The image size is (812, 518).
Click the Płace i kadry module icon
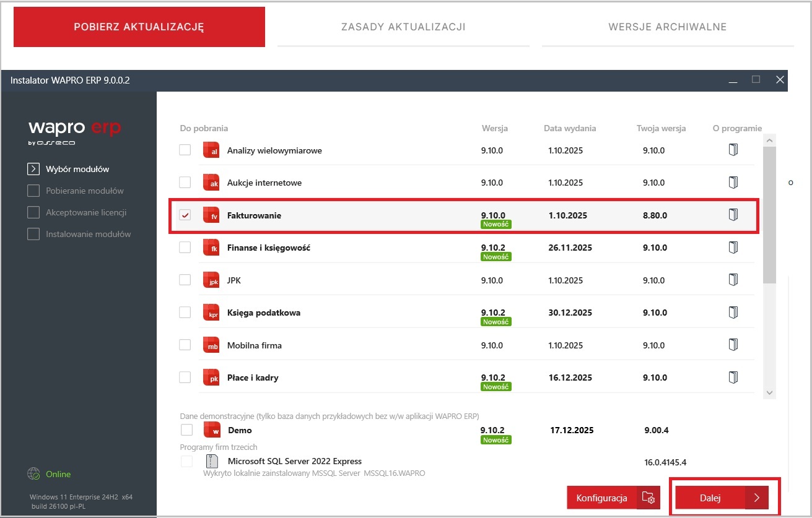tap(211, 377)
